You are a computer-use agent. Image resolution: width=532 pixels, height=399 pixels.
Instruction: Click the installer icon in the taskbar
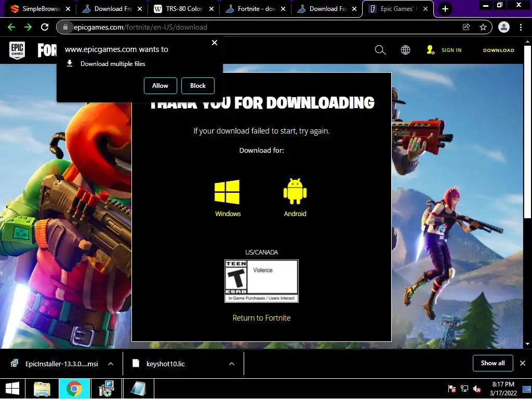[106, 389]
